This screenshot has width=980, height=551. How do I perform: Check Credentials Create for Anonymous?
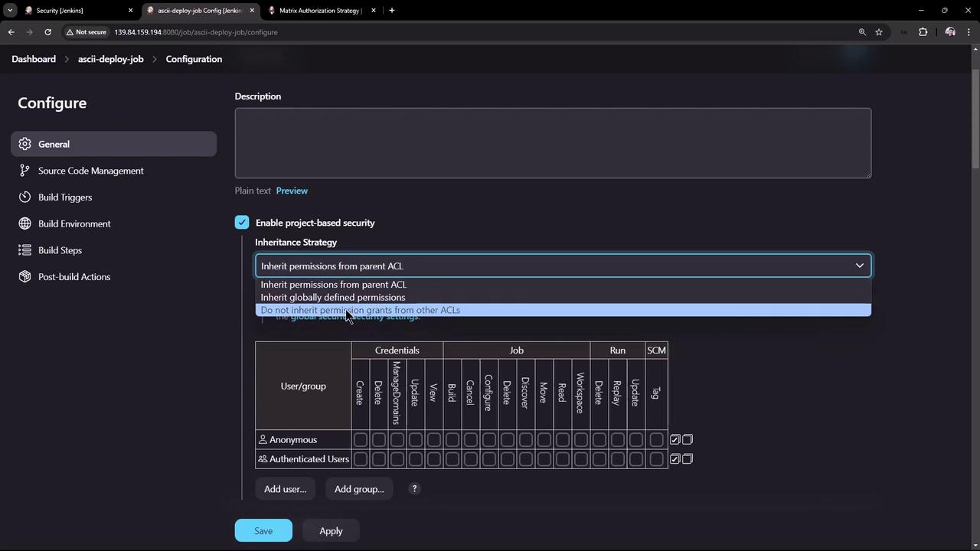(360, 440)
